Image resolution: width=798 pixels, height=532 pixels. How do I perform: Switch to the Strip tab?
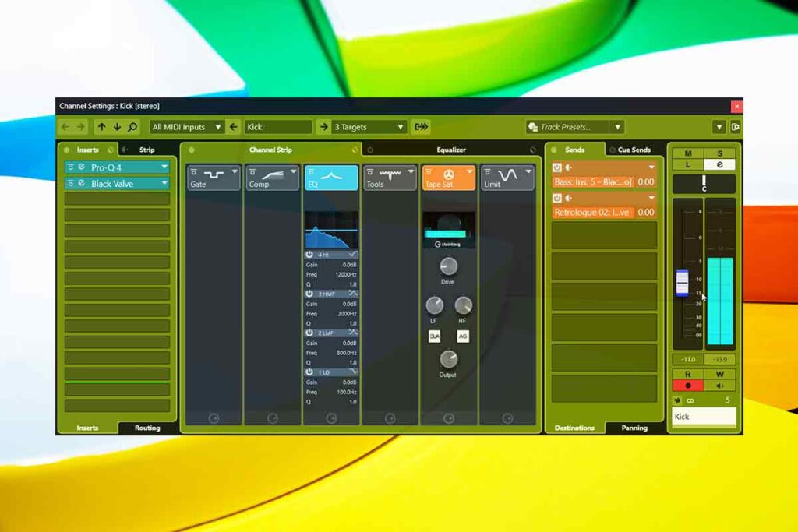147,150
